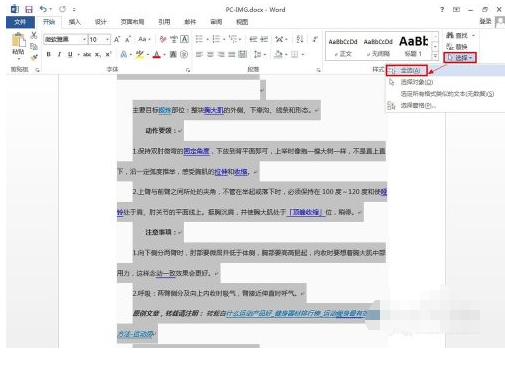Apply the yellow text highlight color

click(x=140, y=54)
